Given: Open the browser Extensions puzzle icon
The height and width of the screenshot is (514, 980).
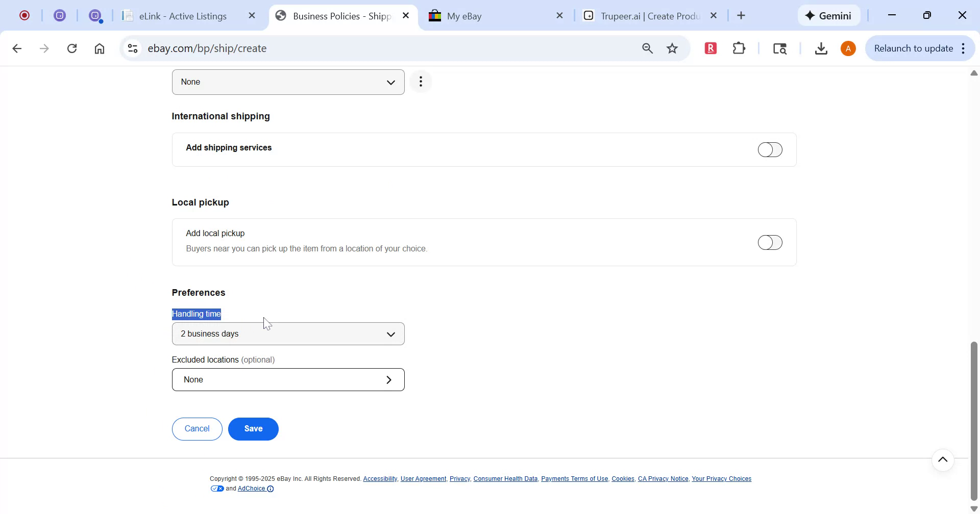Looking at the screenshot, I should click(x=739, y=48).
